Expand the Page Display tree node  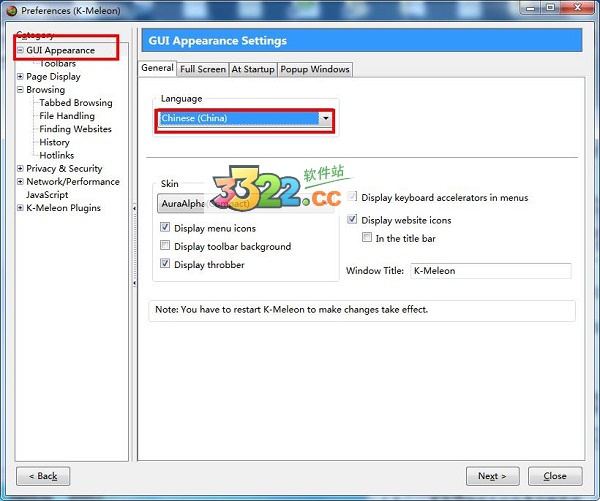pyautogui.click(x=20, y=77)
